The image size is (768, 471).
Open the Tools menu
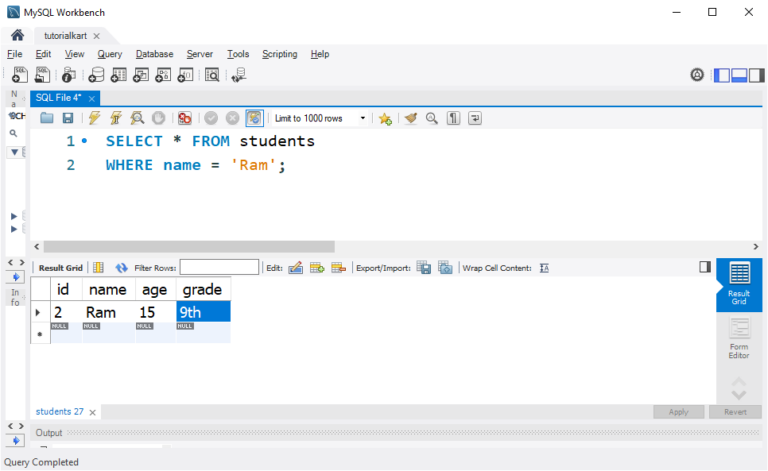click(238, 54)
